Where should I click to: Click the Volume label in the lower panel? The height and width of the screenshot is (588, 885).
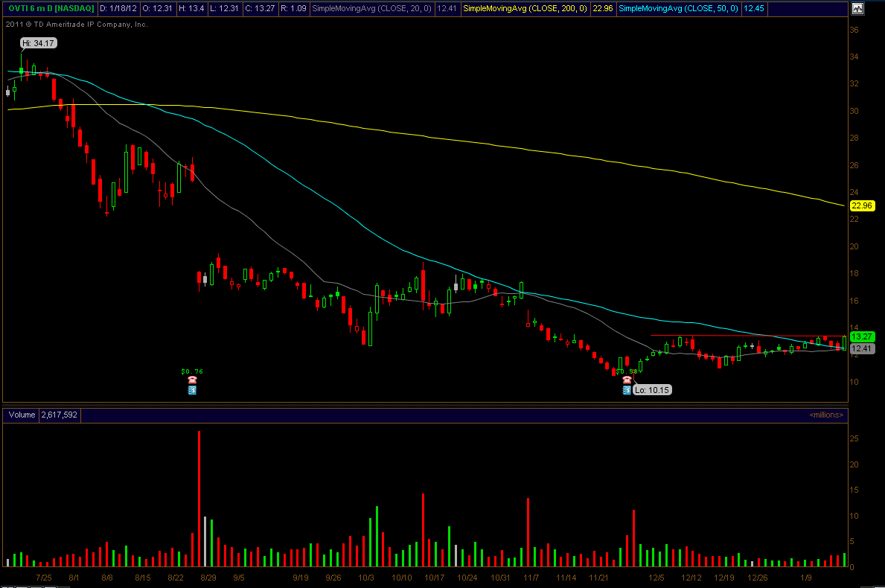pos(22,415)
